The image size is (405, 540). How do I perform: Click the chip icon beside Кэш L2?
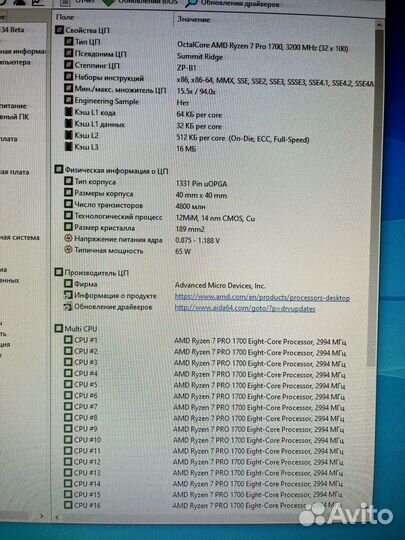click(69, 135)
